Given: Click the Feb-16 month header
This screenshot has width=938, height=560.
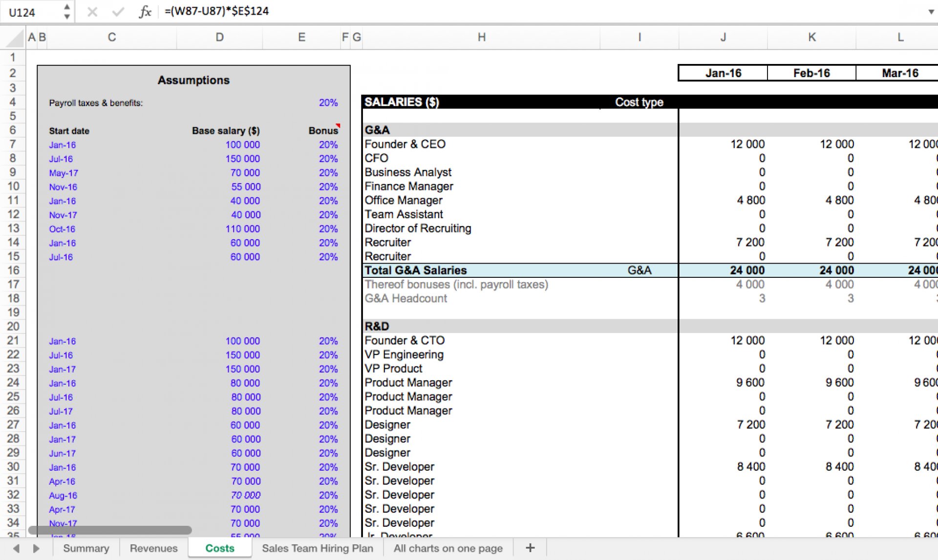Looking at the screenshot, I should pos(811,73).
